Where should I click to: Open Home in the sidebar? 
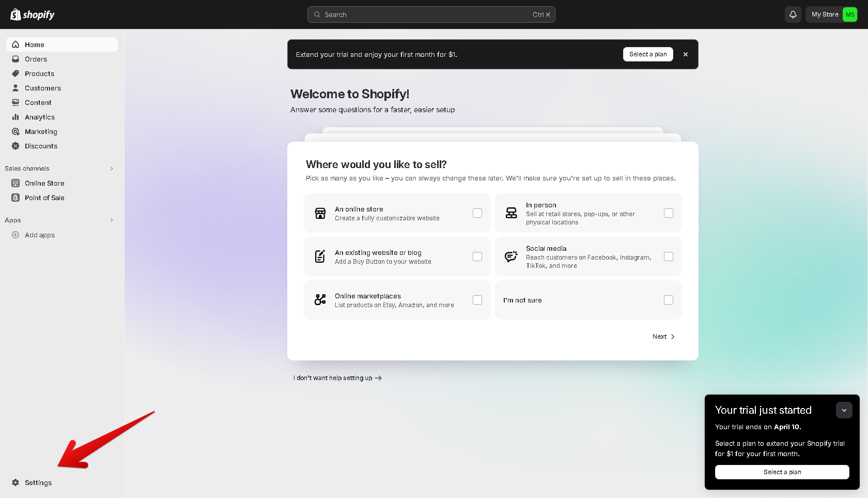pos(62,44)
